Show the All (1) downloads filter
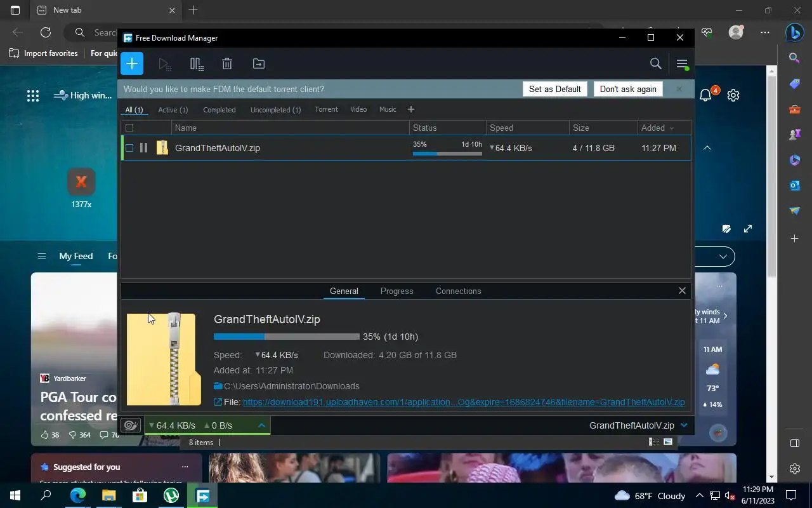This screenshot has height=508, width=812. click(x=134, y=110)
